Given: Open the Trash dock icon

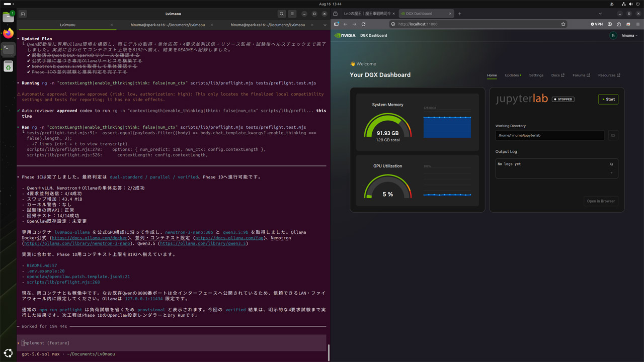Looking at the screenshot, I should coord(8,66).
